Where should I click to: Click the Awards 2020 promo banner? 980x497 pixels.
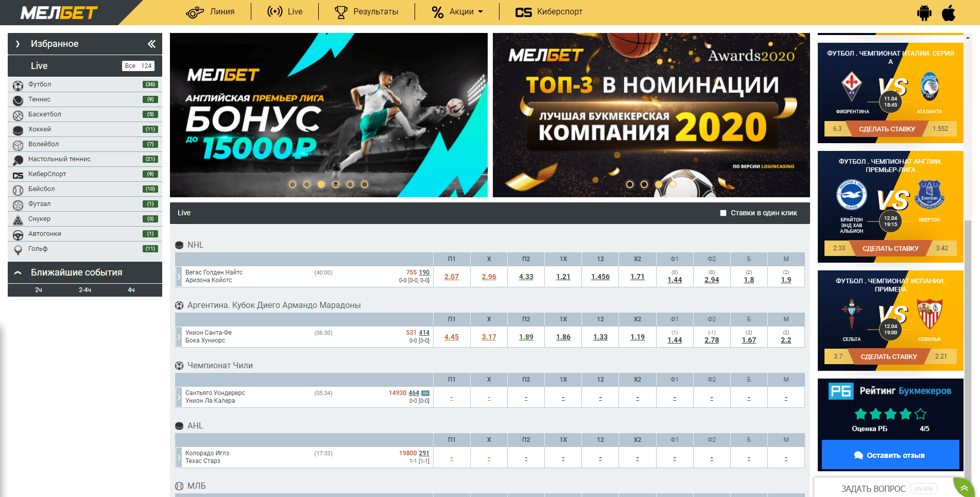[x=651, y=115]
